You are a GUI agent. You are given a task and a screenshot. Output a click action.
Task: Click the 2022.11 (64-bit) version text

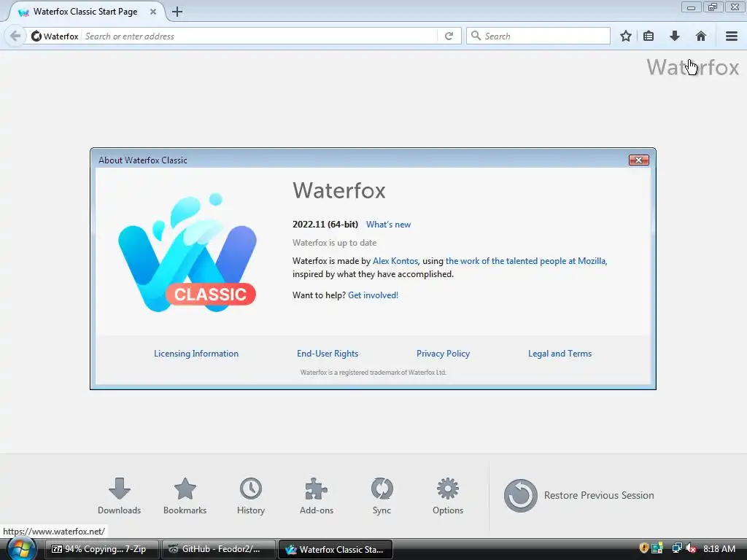(x=325, y=225)
